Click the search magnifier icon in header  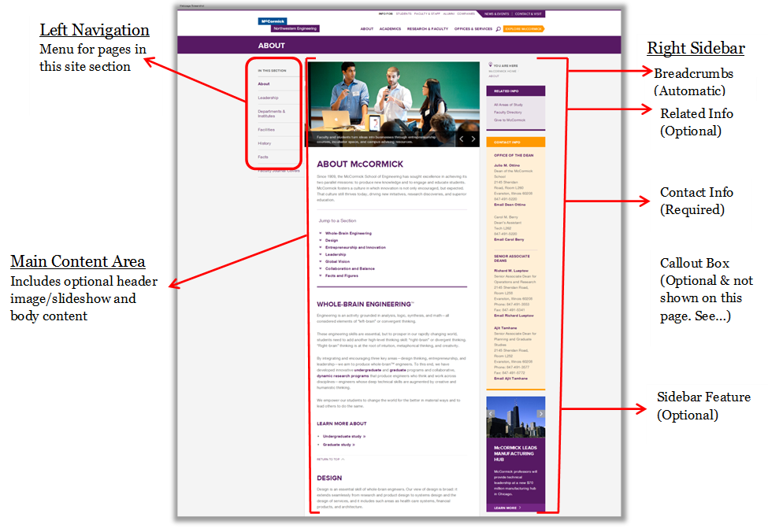(498, 29)
